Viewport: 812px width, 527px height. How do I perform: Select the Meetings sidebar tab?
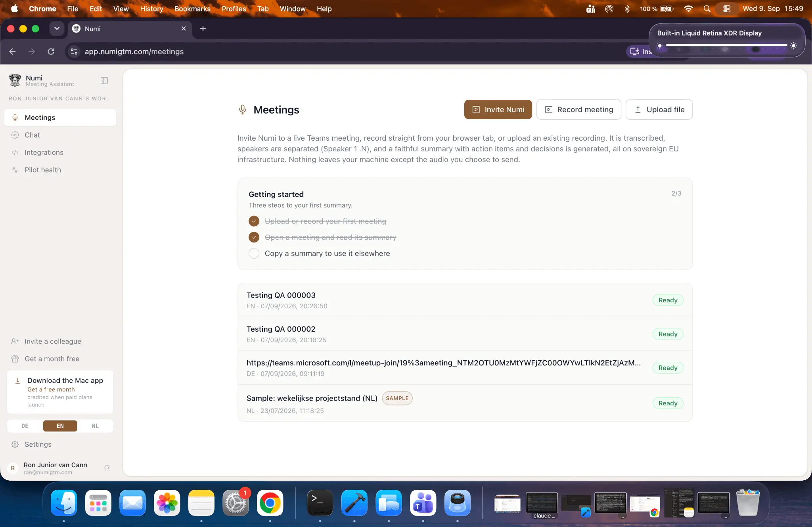click(x=60, y=117)
